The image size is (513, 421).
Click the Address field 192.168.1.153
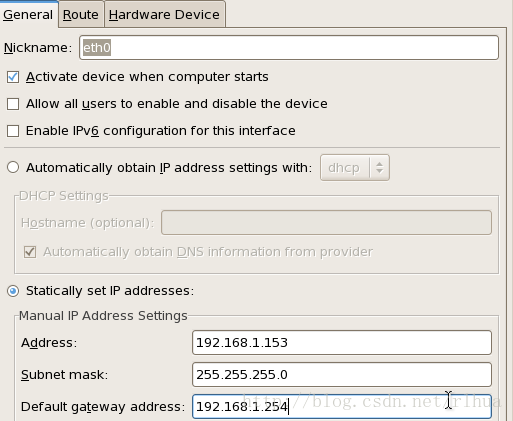pyautogui.click(x=342, y=343)
